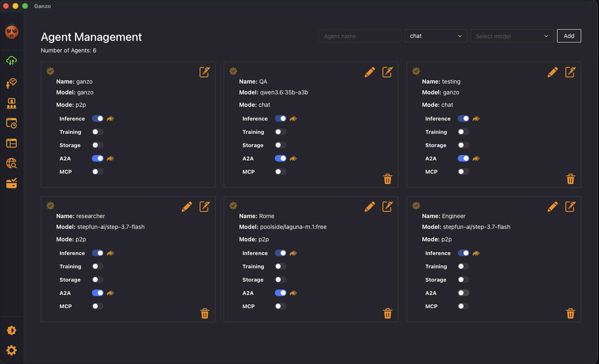Screen dimensions: 599x364
Task: Open the agents group sidebar icon
Action: [x=11, y=103]
